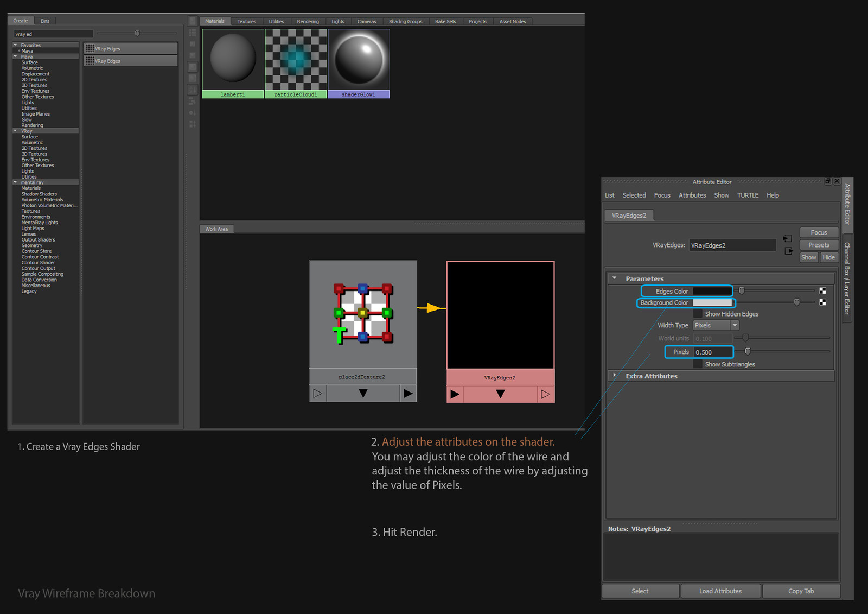Image resolution: width=868 pixels, height=614 pixels.
Task: Open the Cameras tab
Action: coord(367,21)
